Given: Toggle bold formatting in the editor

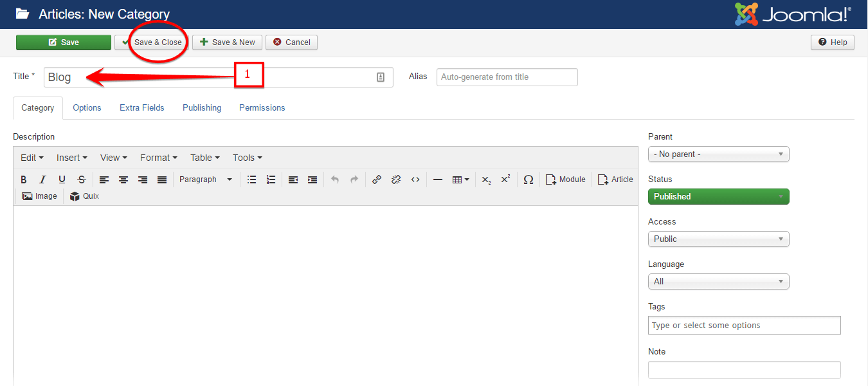Looking at the screenshot, I should click(24, 179).
